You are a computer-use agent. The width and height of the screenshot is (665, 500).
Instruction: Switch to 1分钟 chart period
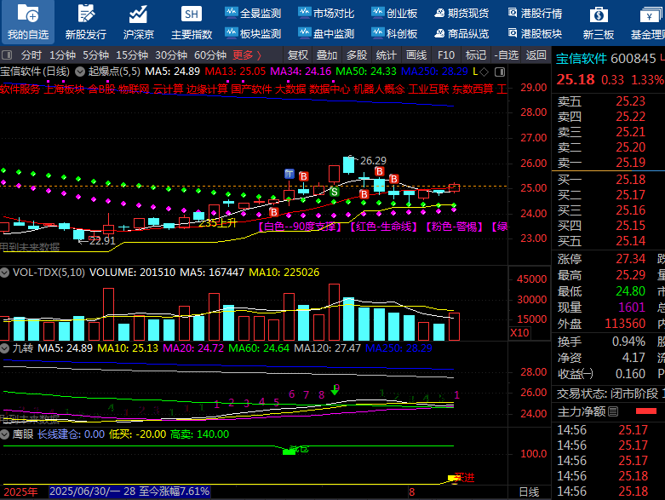pyautogui.click(x=62, y=55)
